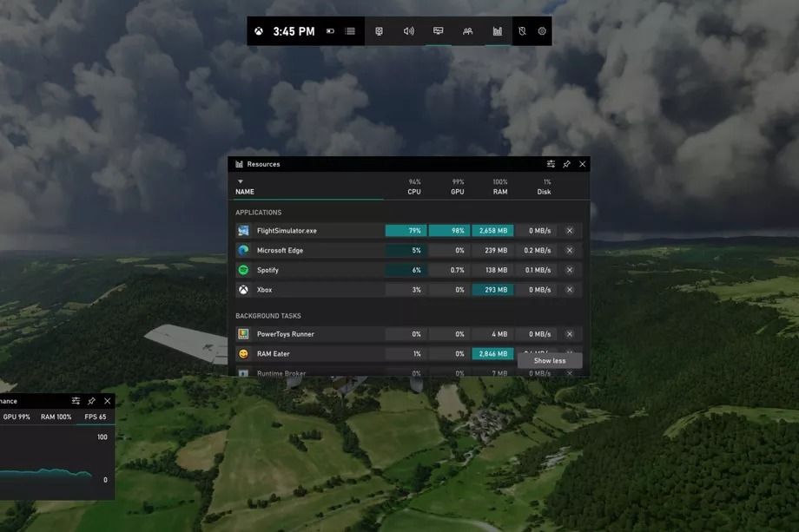Open the Xbox Social people icon

(x=468, y=31)
